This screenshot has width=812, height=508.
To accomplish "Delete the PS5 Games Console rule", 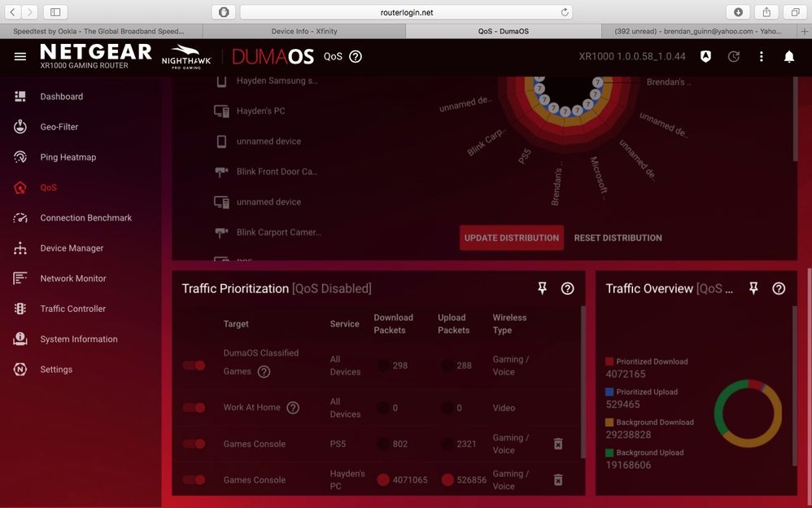I will (x=557, y=444).
